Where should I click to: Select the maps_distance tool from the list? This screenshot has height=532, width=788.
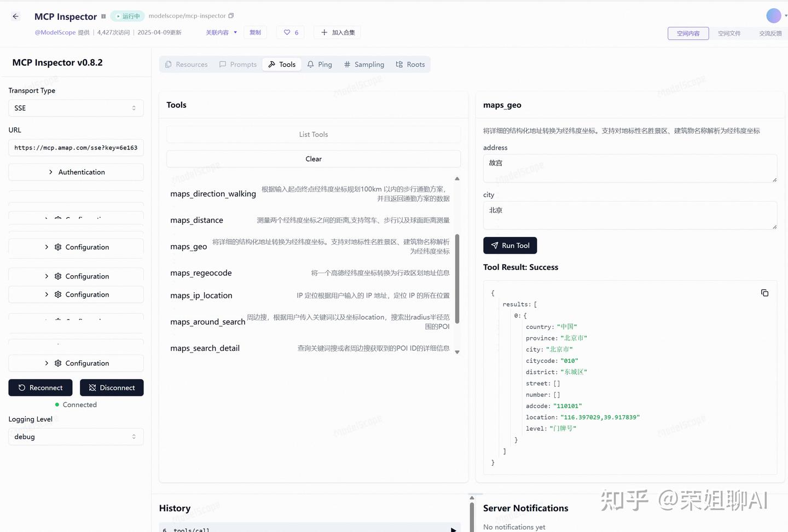(196, 220)
